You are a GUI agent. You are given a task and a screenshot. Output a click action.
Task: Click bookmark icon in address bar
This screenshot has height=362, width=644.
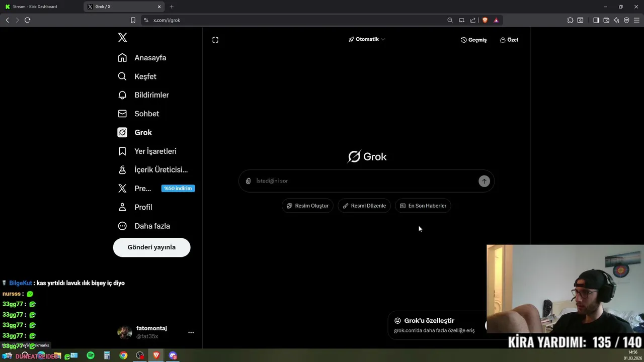[133, 20]
